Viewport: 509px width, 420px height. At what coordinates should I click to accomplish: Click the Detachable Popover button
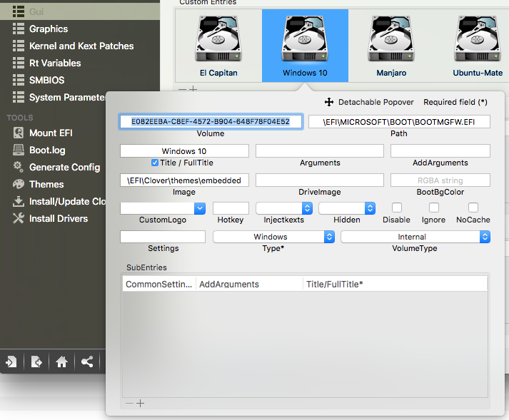(x=369, y=102)
